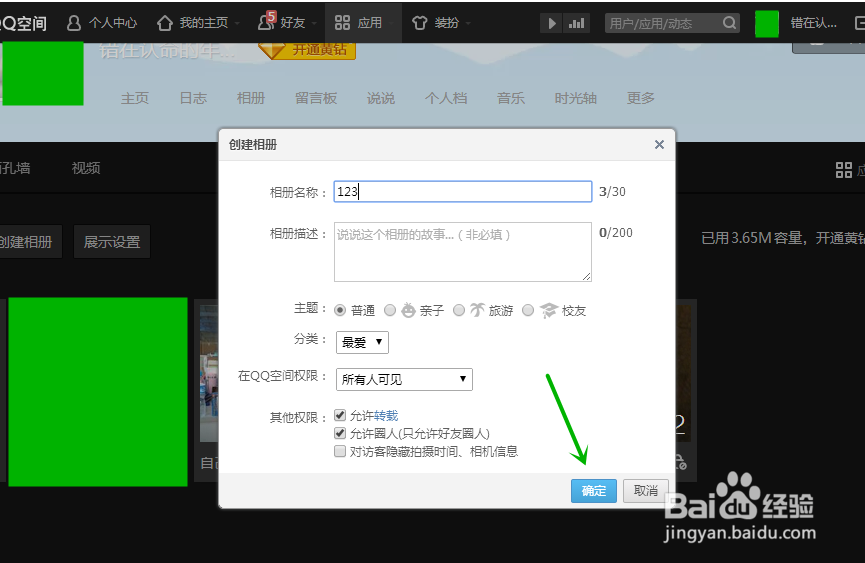This screenshot has width=865, height=563.
Task: Open the 音乐 tab
Action: coord(511,98)
